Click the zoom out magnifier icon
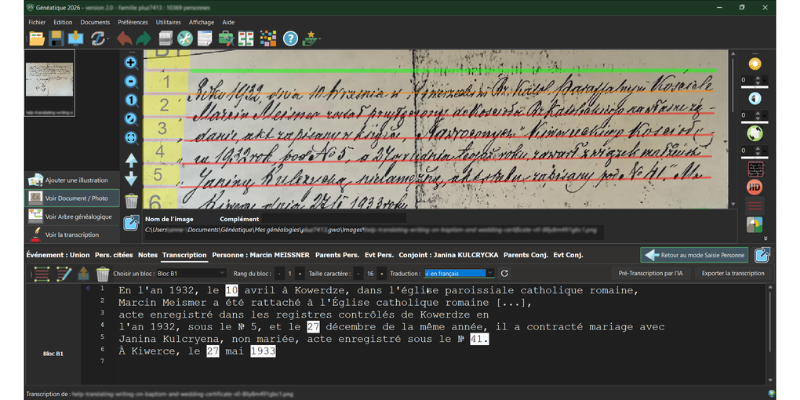Viewport: 800px width, 400px height. pos(131,81)
